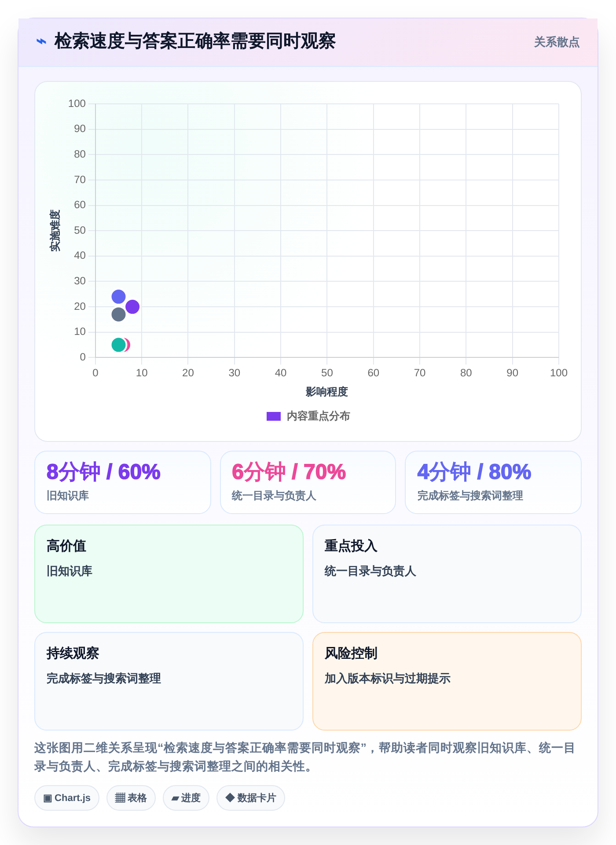Select the teal scatter point
616x845 pixels.
118,345
